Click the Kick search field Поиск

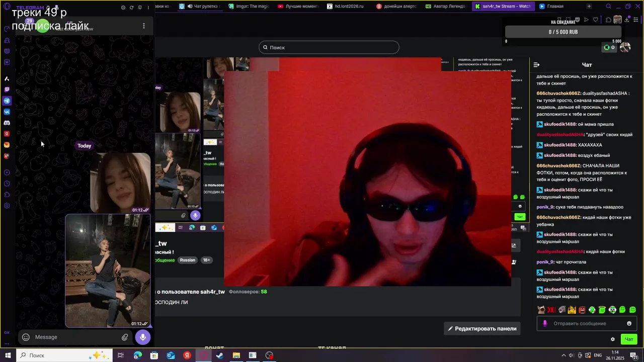pyautogui.click(x=329, y=47)
